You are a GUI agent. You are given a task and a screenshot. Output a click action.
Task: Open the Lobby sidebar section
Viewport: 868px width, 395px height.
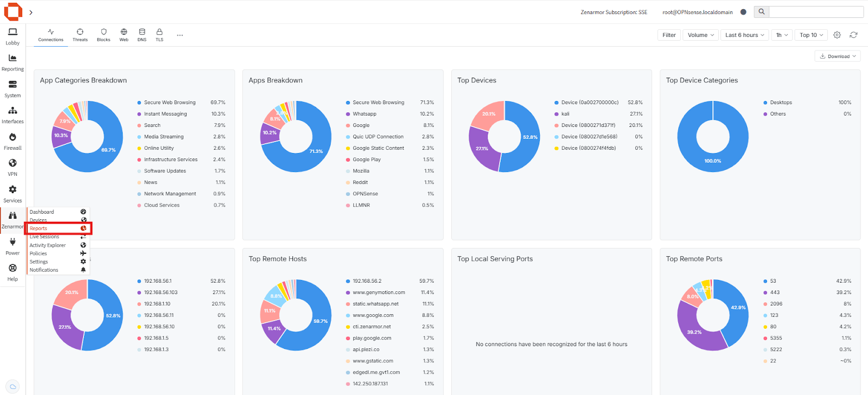point(12,36)
